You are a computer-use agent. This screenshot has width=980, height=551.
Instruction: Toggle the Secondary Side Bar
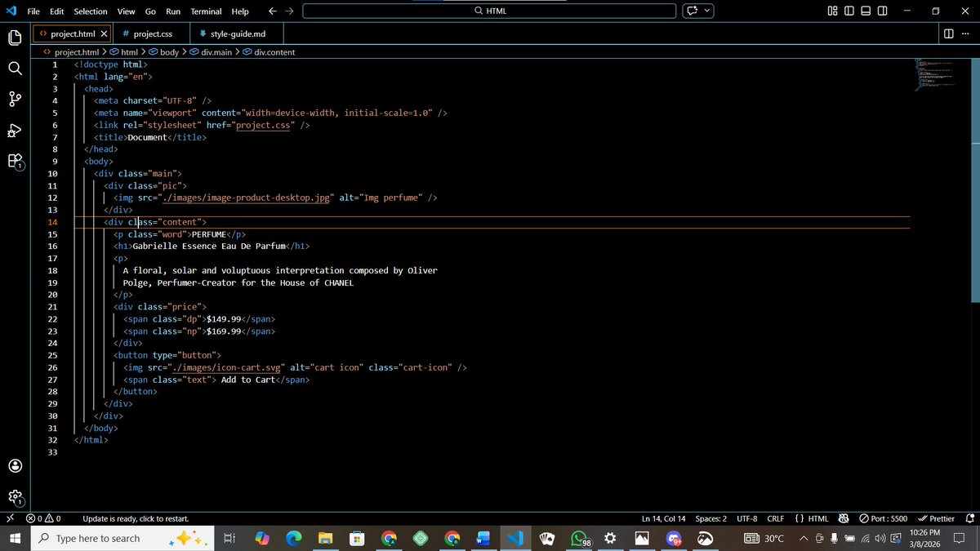tap(882, 11)
